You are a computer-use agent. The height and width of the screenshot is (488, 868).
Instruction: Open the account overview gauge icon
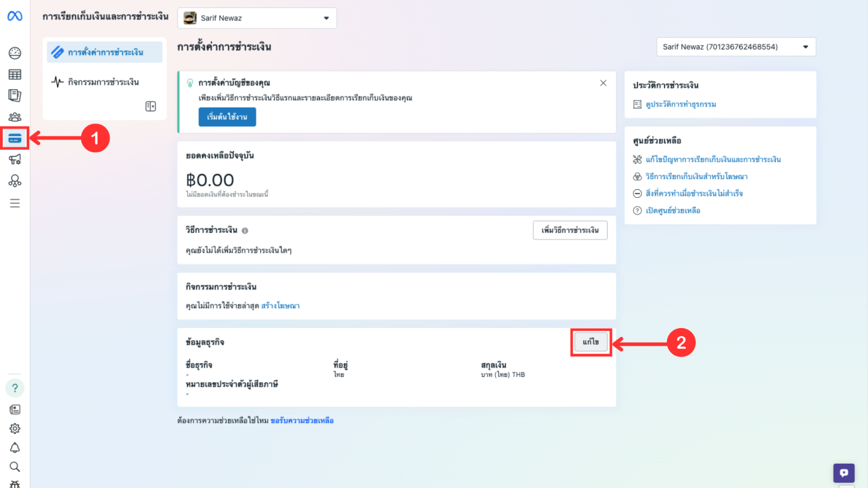point(15,53)
